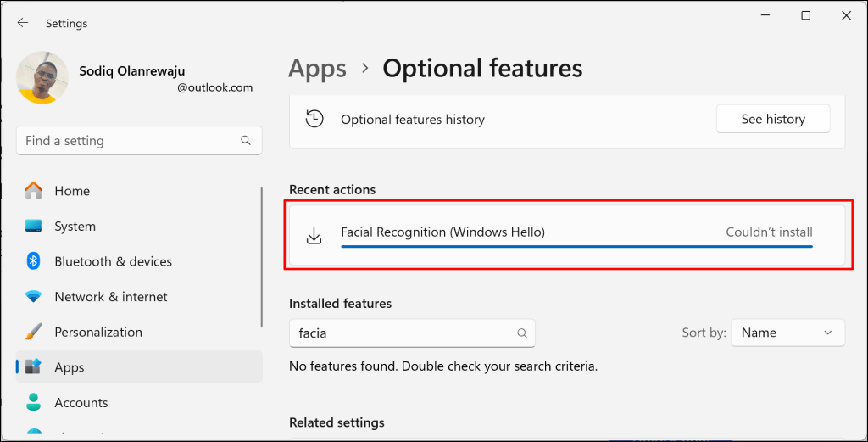Click the download icon beside Facial Recognition
868x442 pixels.
pos(314,235)
